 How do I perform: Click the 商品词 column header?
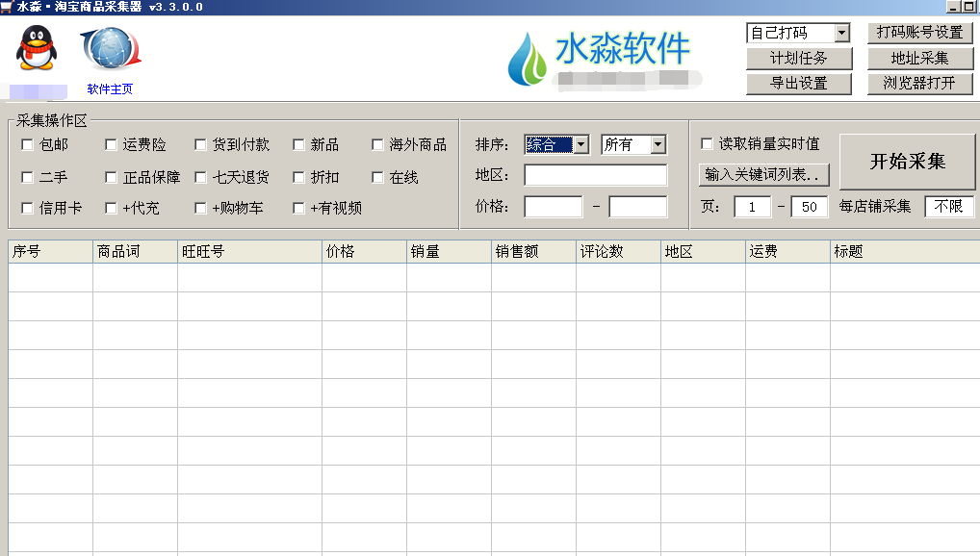[135, 252]
